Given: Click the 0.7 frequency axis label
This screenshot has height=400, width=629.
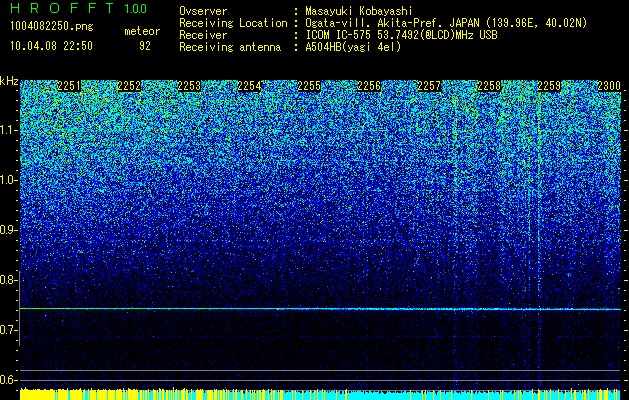Looking at the screenshot, I should [x=7, y=330].
